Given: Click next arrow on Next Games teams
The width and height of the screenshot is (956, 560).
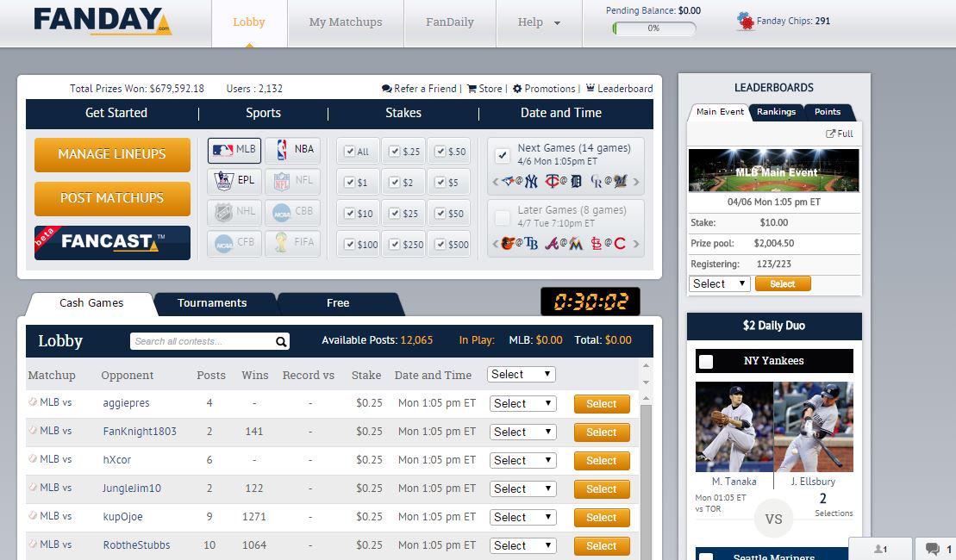Looking at the screenshot, I should coord(636,182).
